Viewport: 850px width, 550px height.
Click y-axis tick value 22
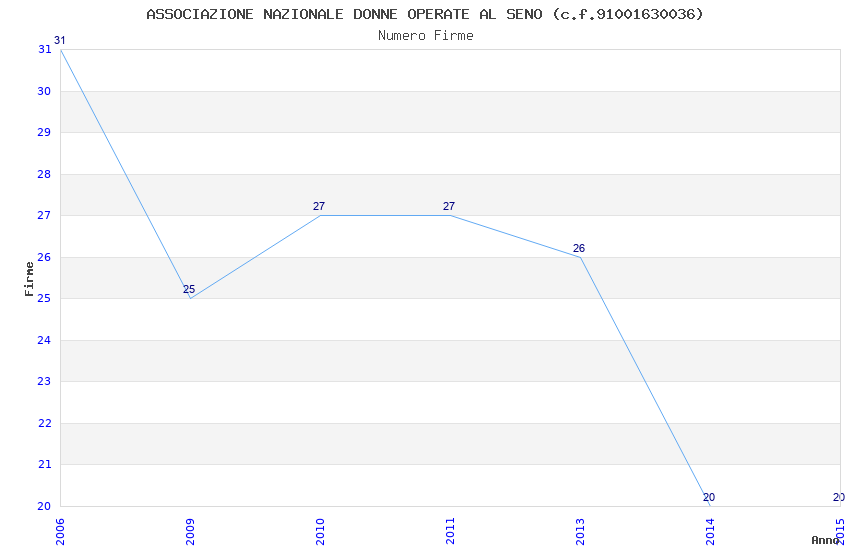44,423
